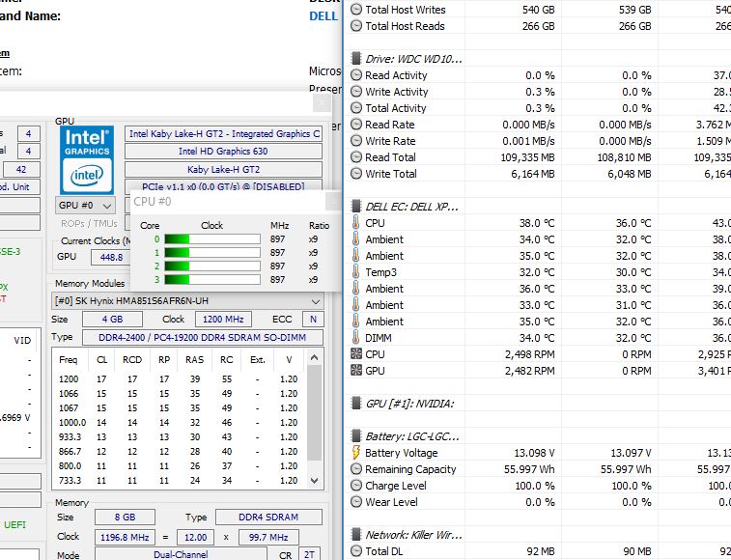
Task: Click the Total Host Writes clock icon
Action: (x=356, y=10)
